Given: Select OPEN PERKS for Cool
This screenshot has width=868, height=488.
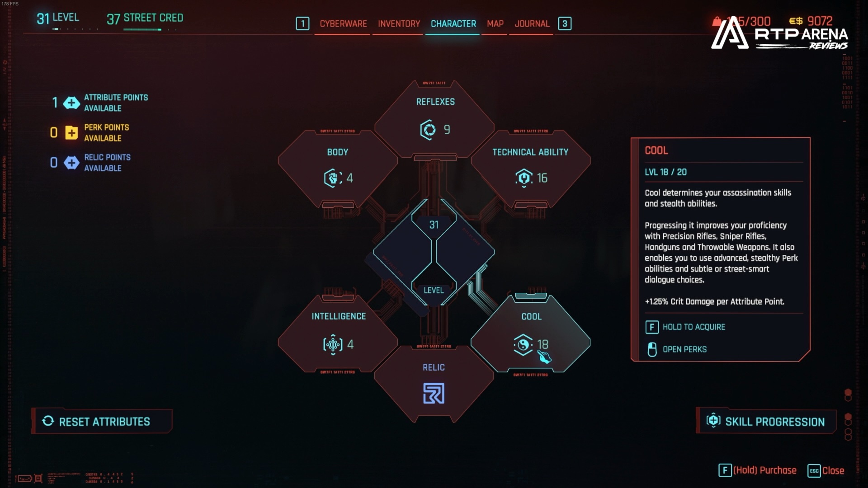Looking at the screenshot, I should [684, 348].
